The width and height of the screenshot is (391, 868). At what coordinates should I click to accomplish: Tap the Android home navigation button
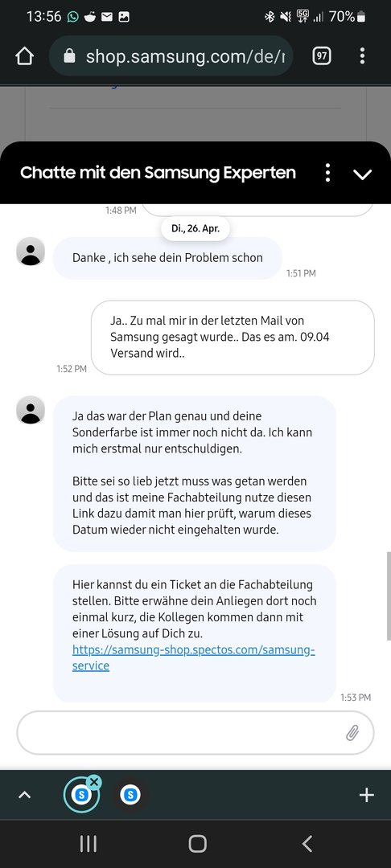point(197,844)
